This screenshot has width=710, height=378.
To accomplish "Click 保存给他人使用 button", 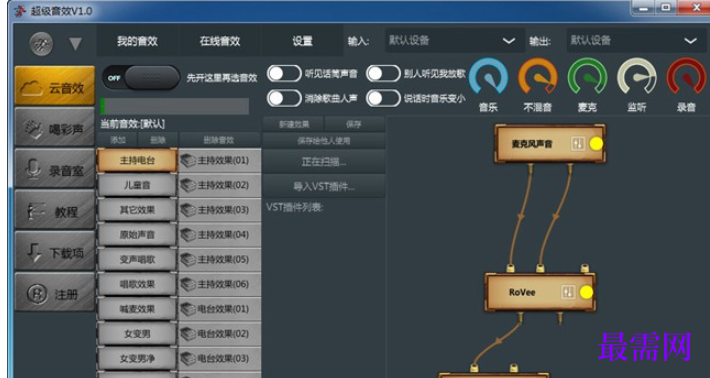I will (324, 141).
